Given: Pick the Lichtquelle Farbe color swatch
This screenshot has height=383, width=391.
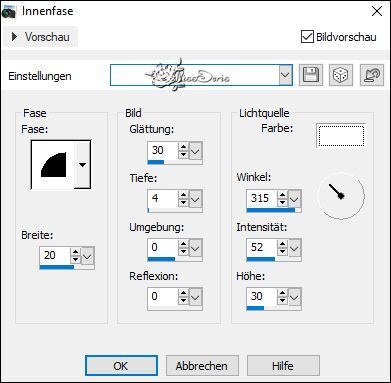Looking at the screenshot, I should (x=341, y=136).
